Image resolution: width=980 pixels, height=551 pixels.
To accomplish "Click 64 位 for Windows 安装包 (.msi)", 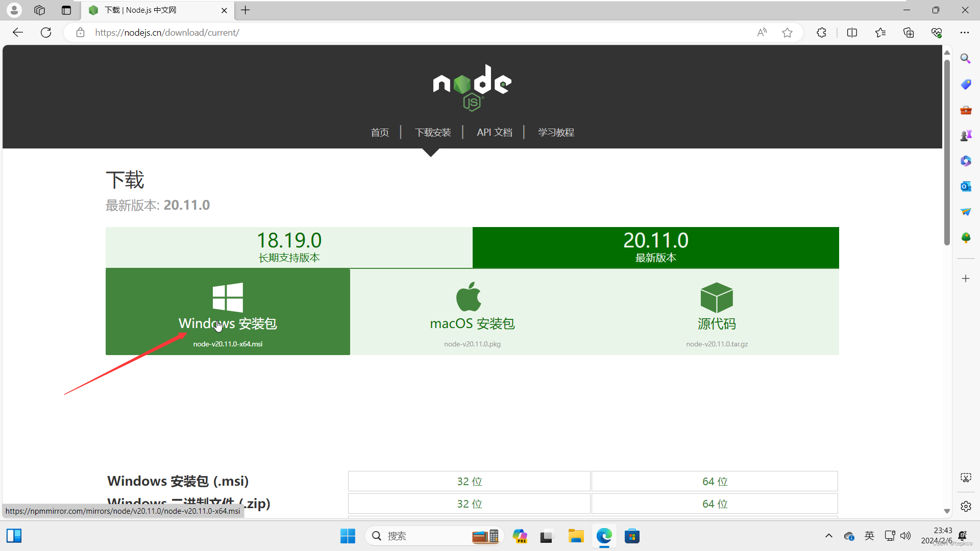I will click(x=715, y=481).
